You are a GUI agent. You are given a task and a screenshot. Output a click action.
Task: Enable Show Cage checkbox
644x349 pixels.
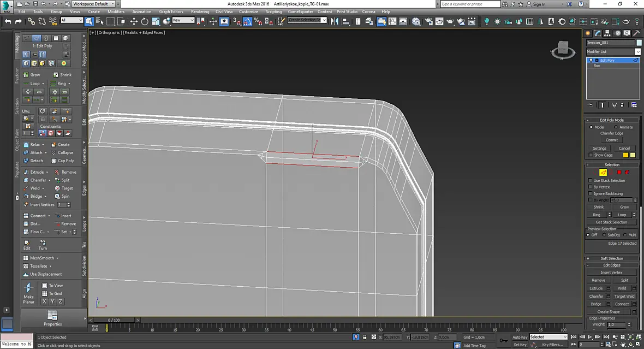point(591,155)
